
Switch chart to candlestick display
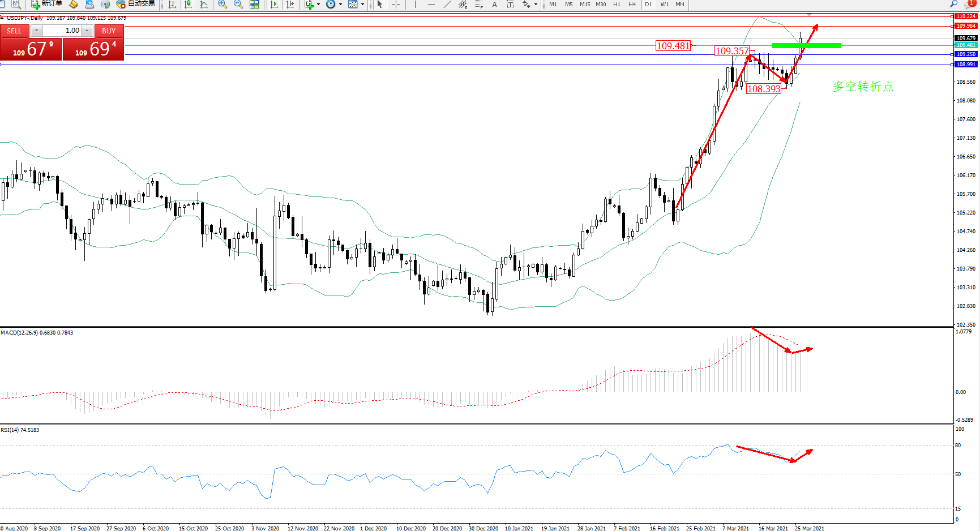pos(188,5)
